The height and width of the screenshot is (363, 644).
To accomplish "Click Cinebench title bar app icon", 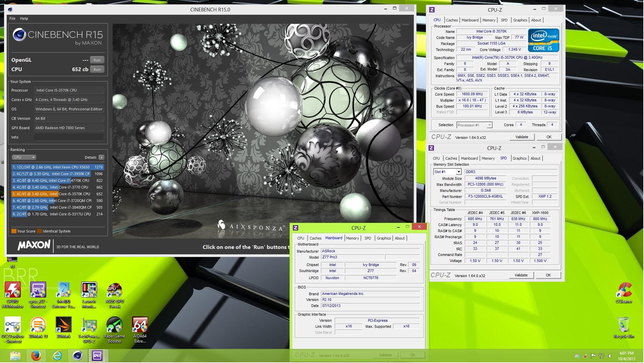I will pyautogui.click(x=10, y=9).
